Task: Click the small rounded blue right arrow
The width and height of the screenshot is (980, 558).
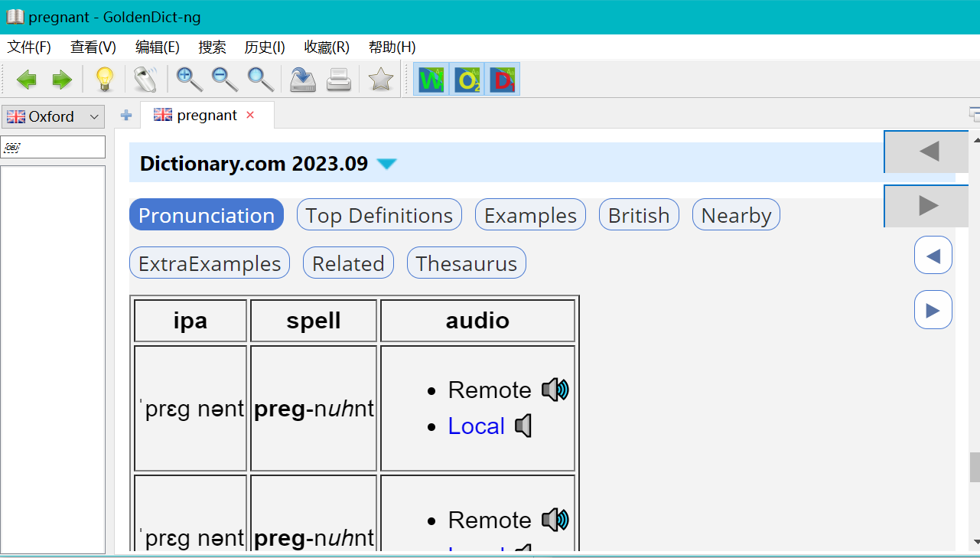Action: [x=933, y=310]
